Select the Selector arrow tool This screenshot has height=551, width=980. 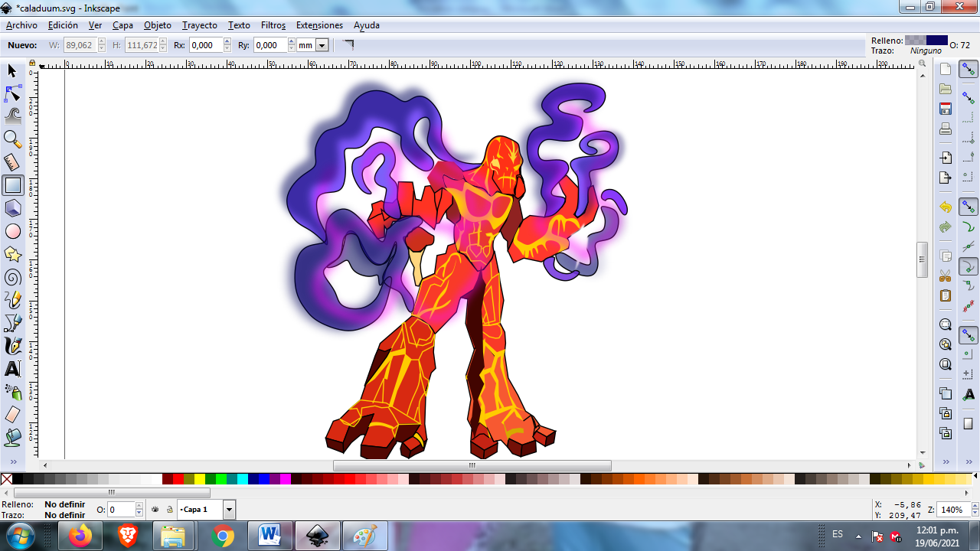(12, 70)
